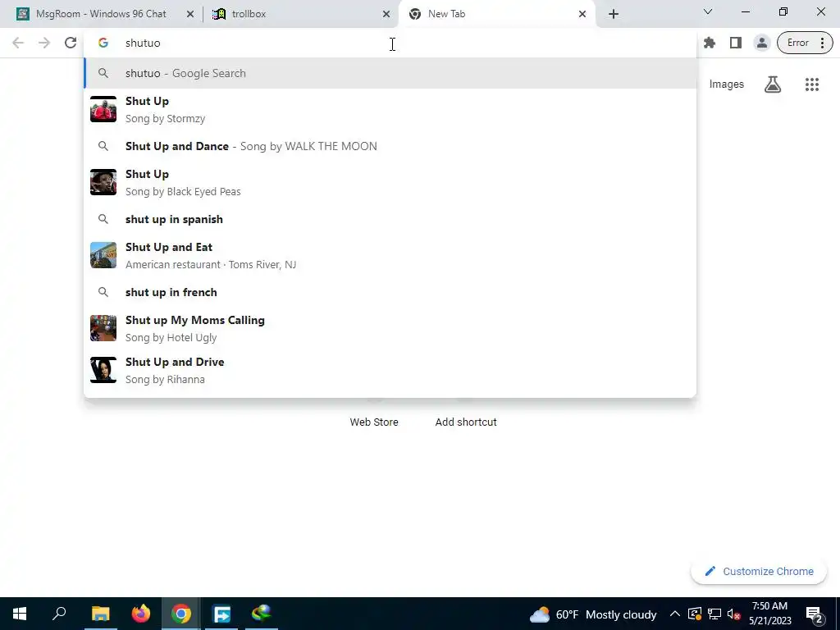The width and height of the screenshot is (840, 630).
Task: Close the New Tab tab
Action: point(582,14)
